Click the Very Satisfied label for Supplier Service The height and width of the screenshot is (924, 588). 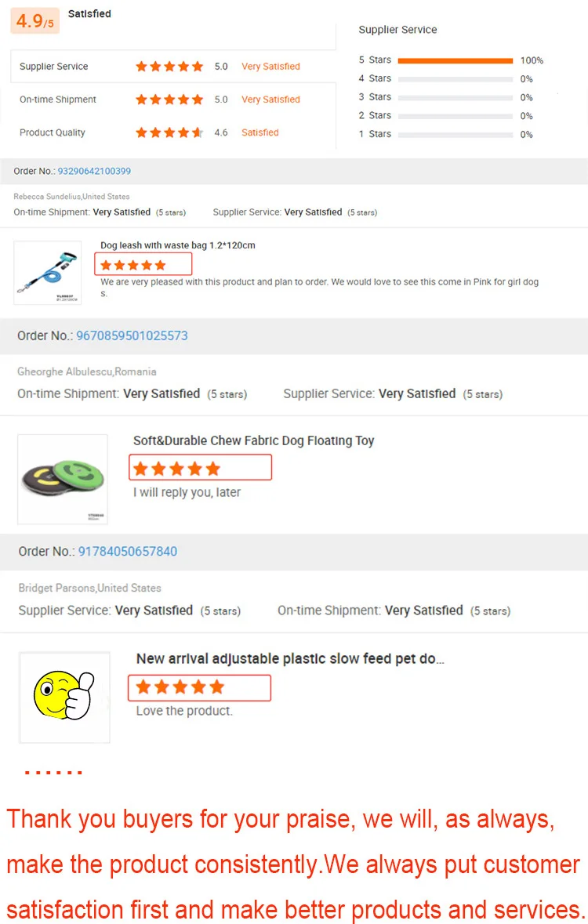pos(270,67)
